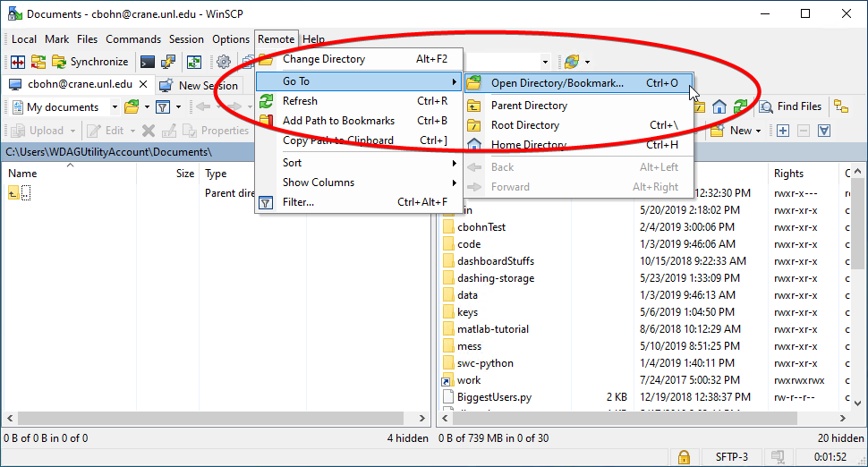Open the Local menu
868x467 pixels.
[24, 39]
